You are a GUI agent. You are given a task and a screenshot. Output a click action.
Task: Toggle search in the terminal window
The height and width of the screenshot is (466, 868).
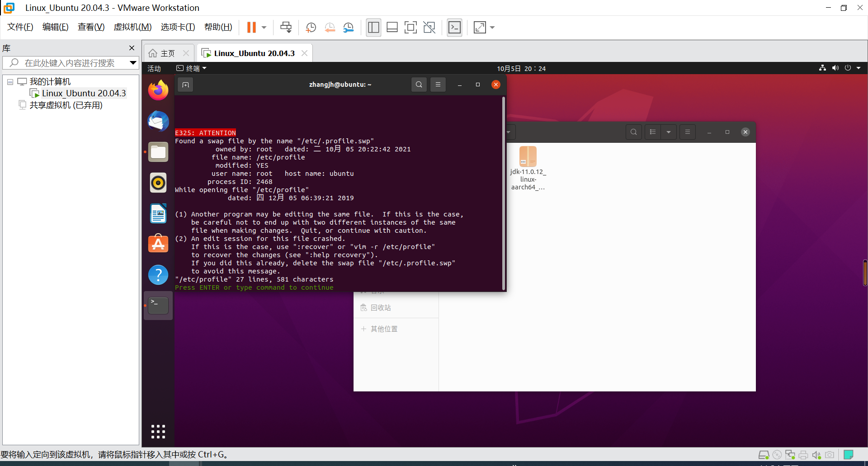(x=419, y=85)
